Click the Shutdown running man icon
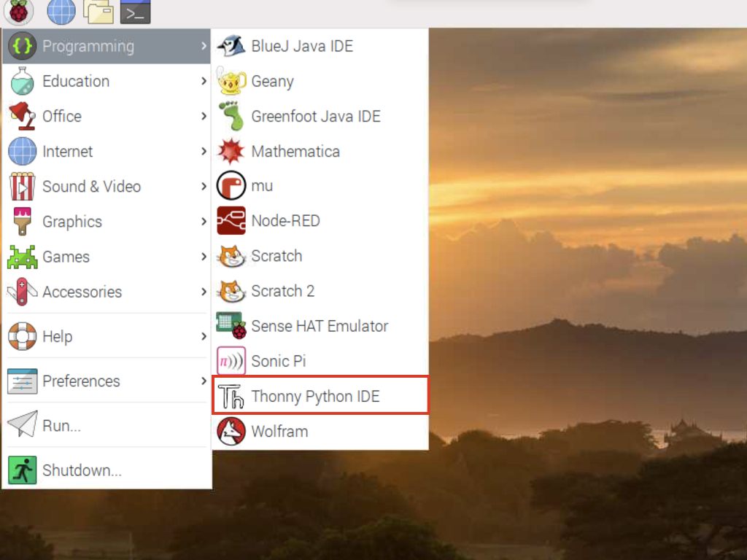Viewport: 747px width, 560px height. [x=22, y=470]
